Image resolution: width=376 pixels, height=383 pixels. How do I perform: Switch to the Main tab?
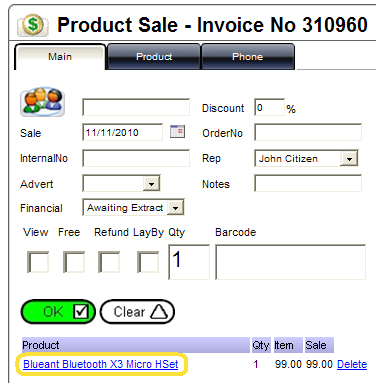tap(60, 57)
